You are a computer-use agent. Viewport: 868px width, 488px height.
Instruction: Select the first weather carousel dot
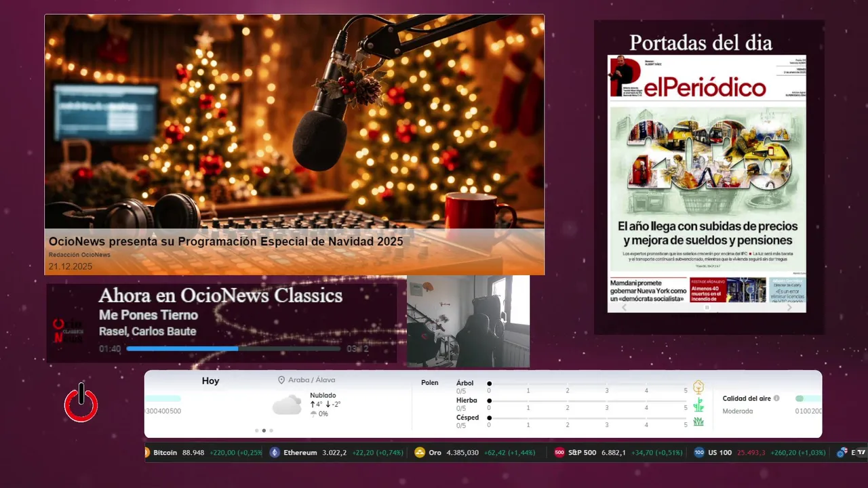[256, 430]
